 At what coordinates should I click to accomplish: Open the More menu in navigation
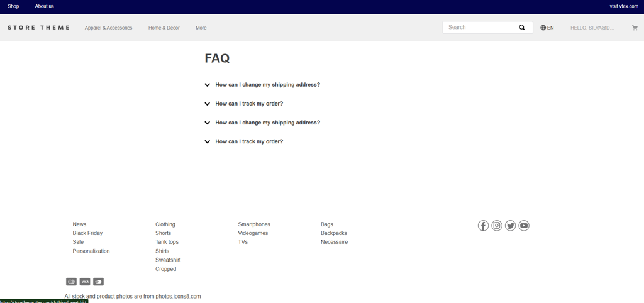[x=201, y=28]
